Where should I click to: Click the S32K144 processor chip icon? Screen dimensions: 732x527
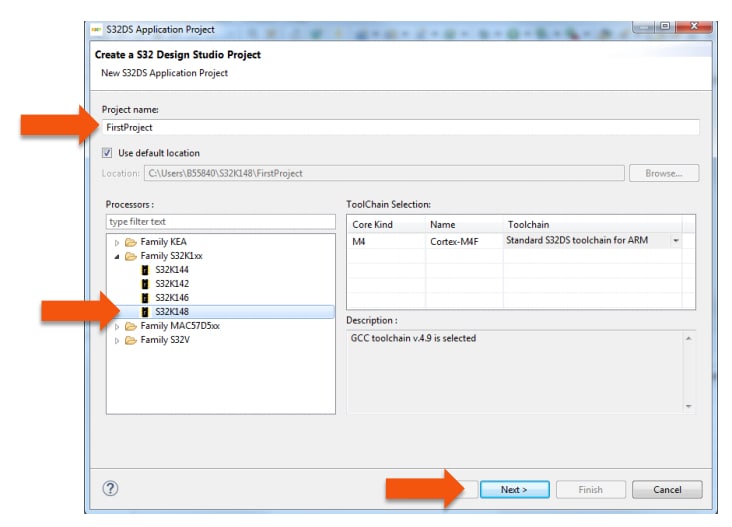[x=146, y=270]
